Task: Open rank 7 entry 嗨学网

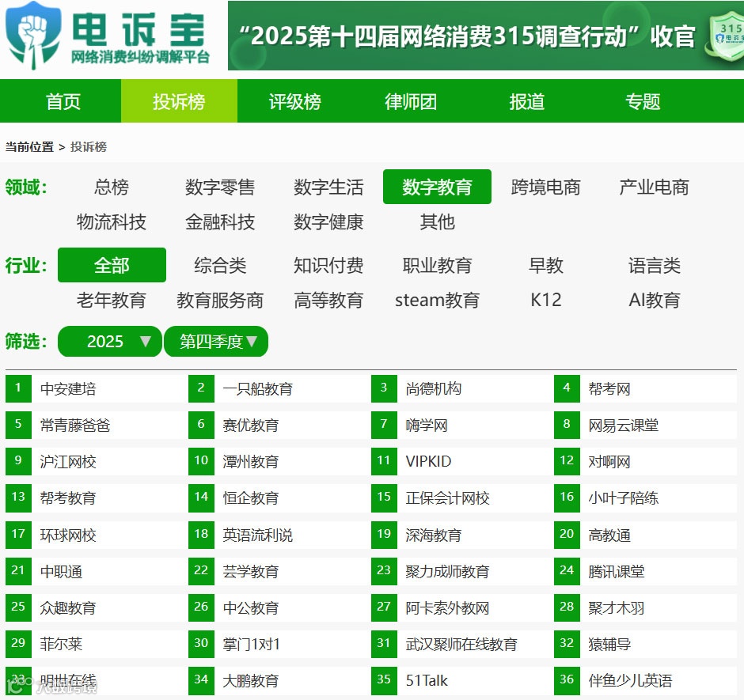Action: click(427, 426)
